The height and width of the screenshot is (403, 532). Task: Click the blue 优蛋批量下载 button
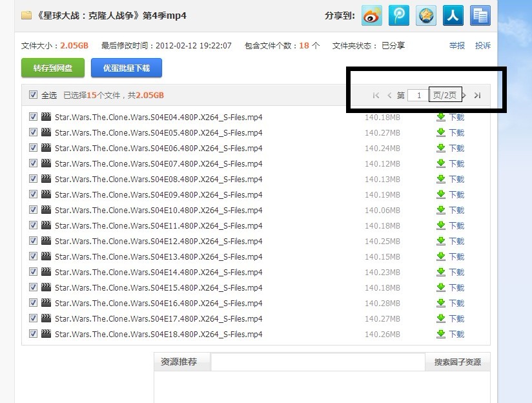pyautogui.click(x=127, y=68)
